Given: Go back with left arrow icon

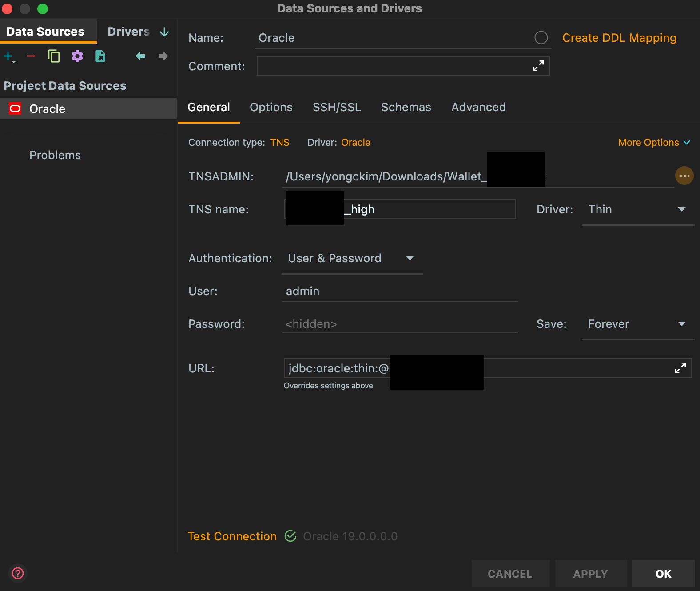Looking at the screenshot, I should [141, 56].
